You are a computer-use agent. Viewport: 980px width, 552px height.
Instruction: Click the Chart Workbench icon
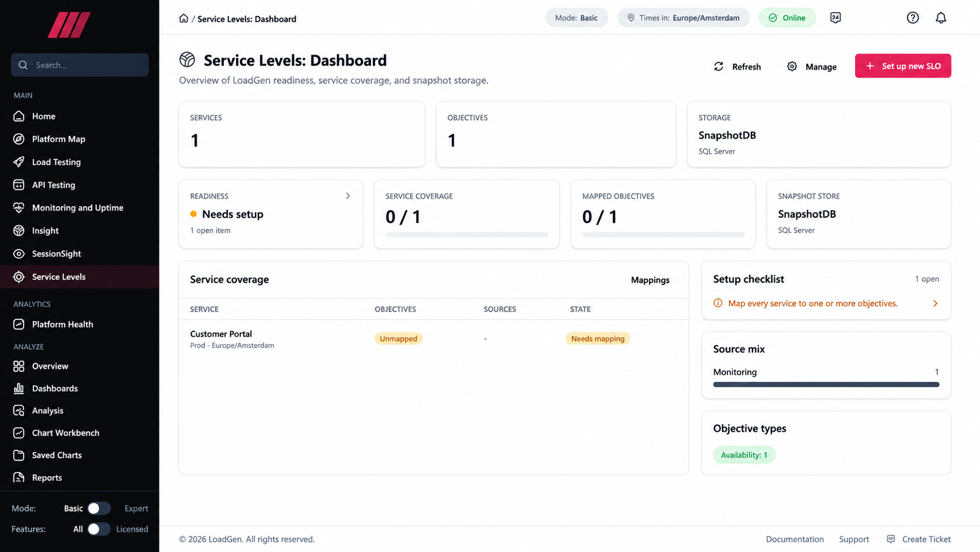pyautogui.click(x=19, y=433)
